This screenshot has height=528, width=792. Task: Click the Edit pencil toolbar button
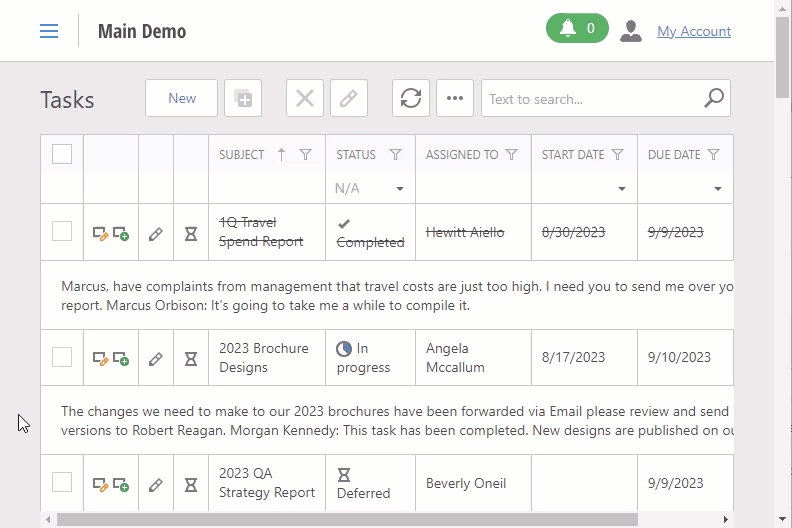(x=349, y=98)
